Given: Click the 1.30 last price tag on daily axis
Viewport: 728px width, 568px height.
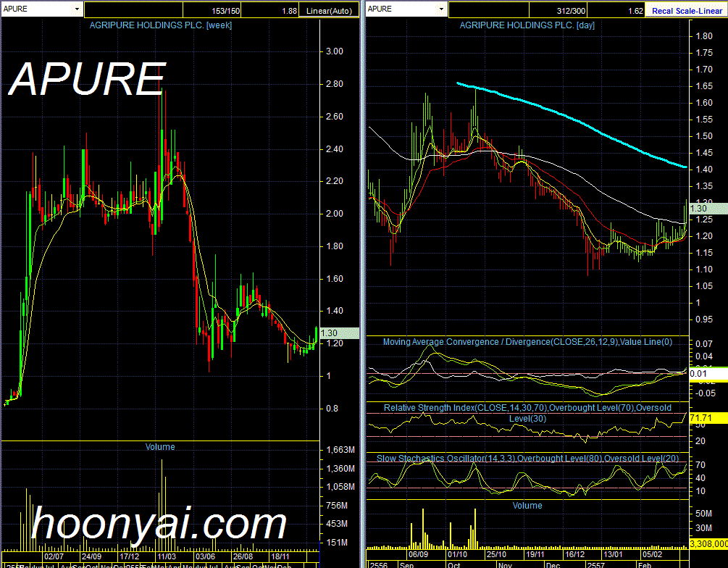Looking at the screenshot, I should coord(708,209).
